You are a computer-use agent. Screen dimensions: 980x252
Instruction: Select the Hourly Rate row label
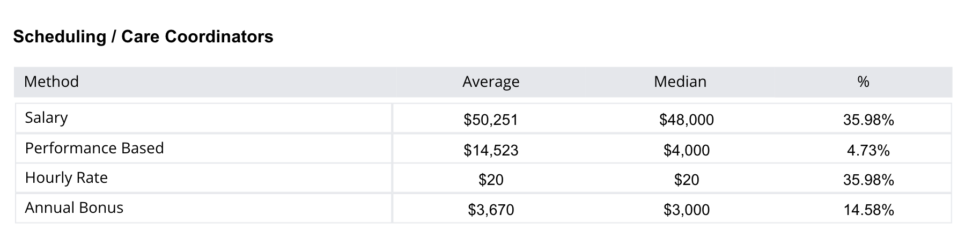tap(66, 178)
